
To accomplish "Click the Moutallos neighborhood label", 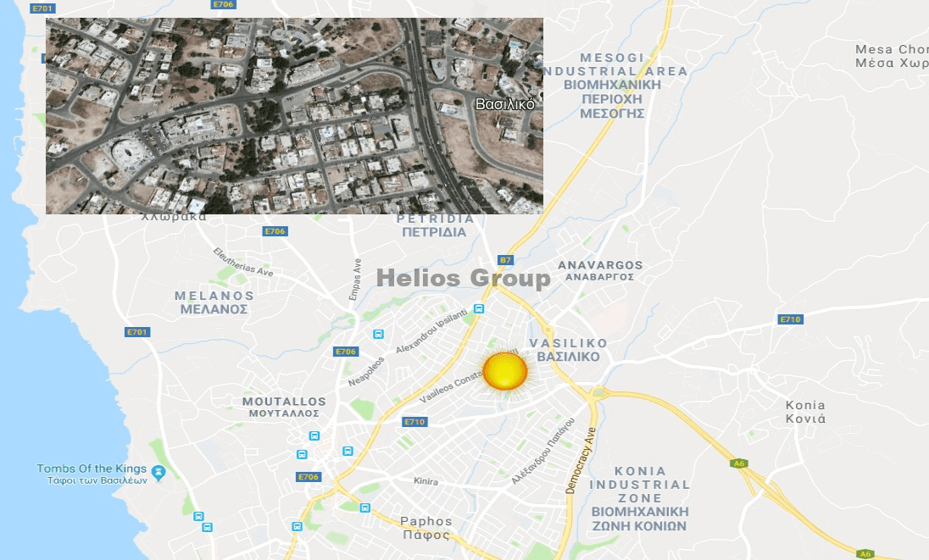I will click(284, 408).
